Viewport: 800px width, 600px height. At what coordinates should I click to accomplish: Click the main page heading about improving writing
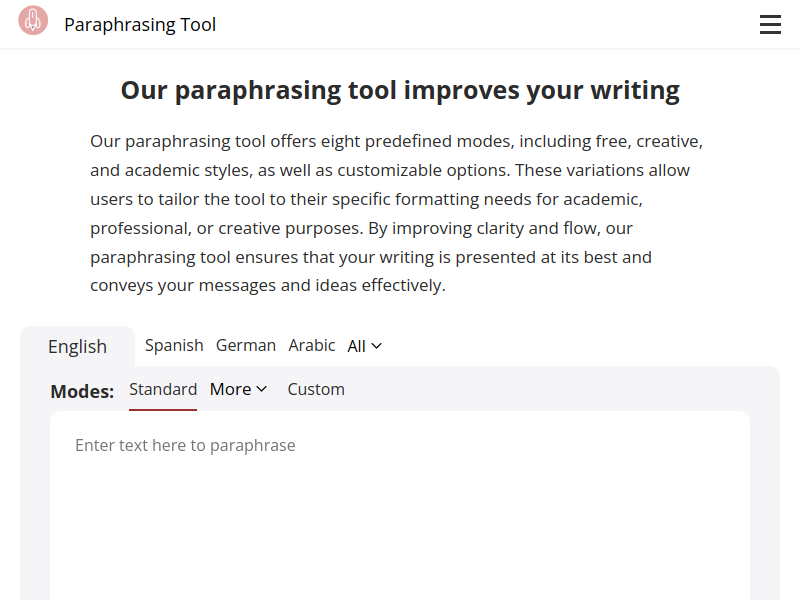(400, 90)
